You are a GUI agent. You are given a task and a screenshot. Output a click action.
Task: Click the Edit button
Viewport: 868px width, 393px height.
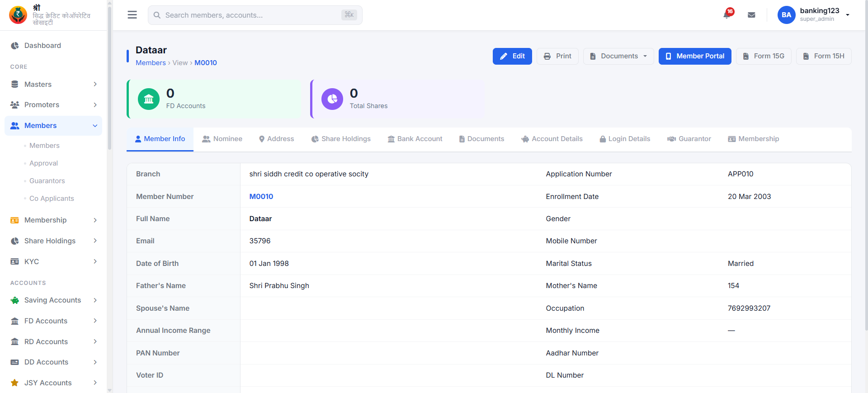point(512,56)
